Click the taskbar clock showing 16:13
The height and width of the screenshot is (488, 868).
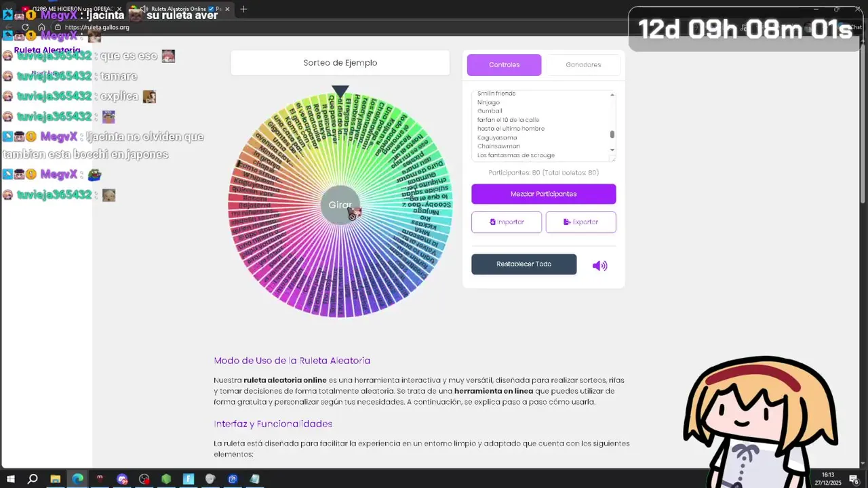click(828, 479)
